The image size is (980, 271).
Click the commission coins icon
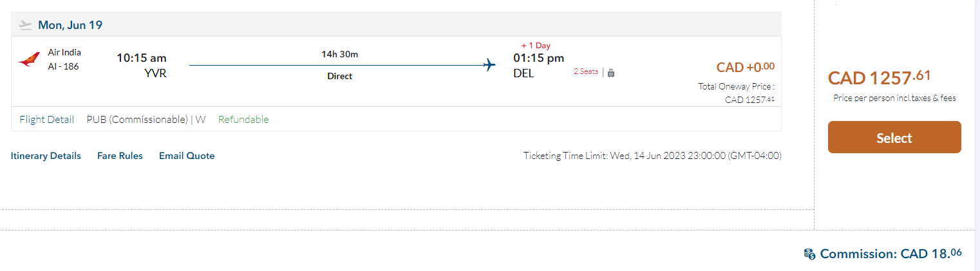(809, 254)
